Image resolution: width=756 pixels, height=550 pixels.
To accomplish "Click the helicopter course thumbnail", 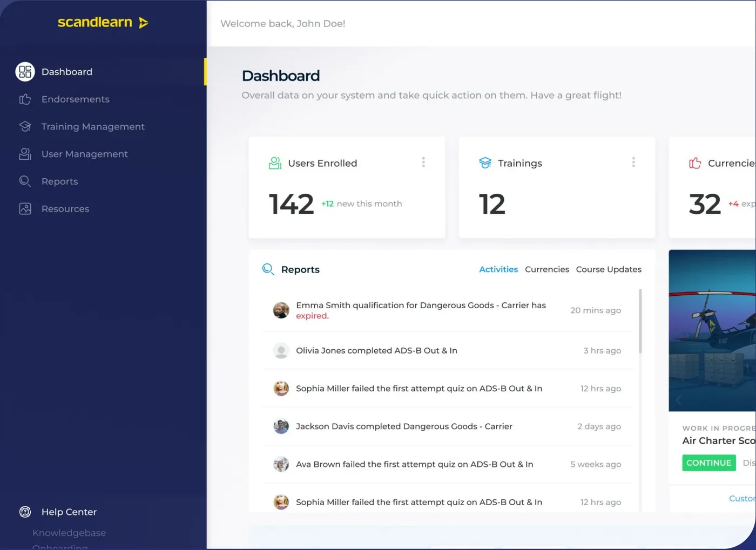I will (712, 330).
